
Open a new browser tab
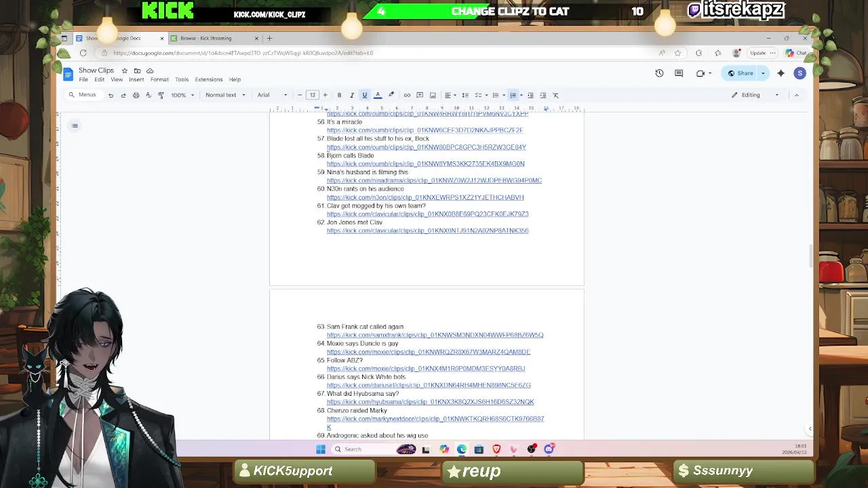click(269, 38)
